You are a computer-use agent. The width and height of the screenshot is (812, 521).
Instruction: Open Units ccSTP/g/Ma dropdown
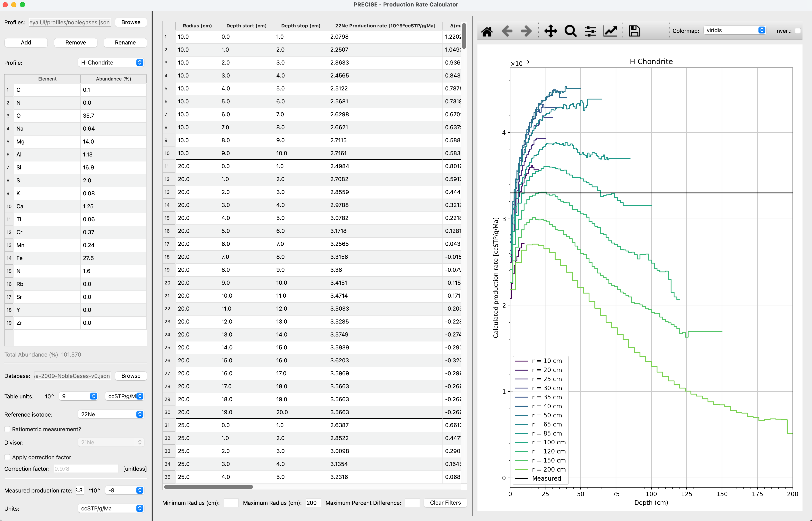pyautogui.click(x=111, y=508)
